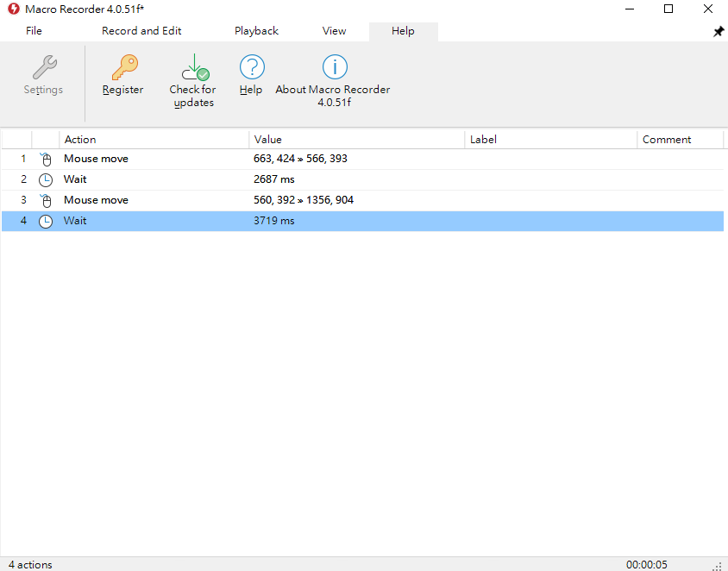Open the Playback tab

coord(256,31)
